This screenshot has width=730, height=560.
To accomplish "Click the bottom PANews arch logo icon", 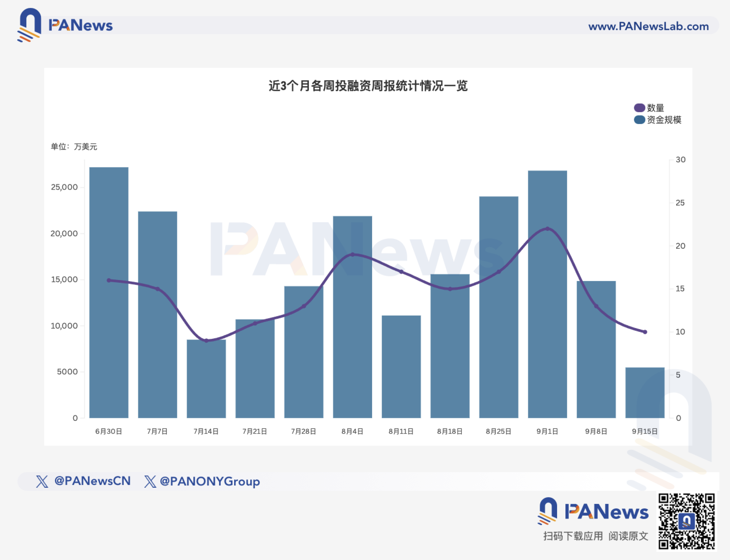I will point(547,511).
